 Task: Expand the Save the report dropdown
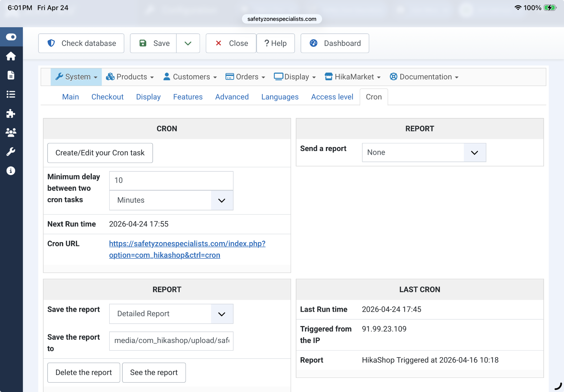tap(171, 314)
